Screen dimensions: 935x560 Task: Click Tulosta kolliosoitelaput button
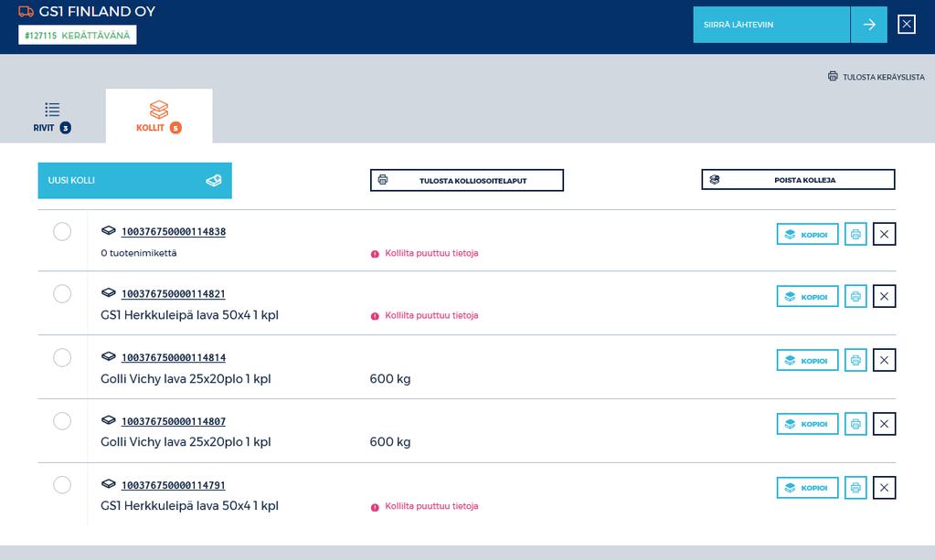click(467, 181)
